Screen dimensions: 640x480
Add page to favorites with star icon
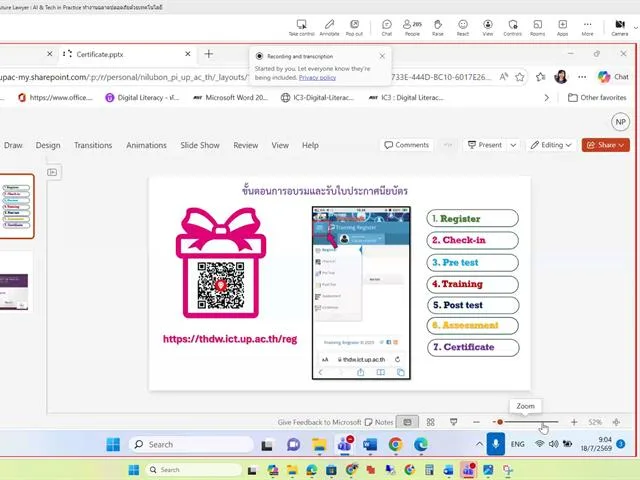[x=520, y=77]
